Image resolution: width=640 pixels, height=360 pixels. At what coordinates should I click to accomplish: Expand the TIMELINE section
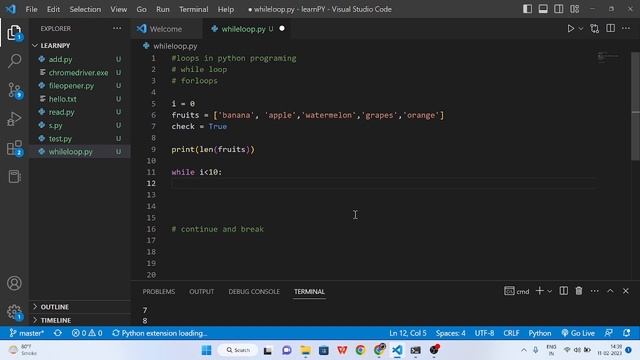coord(56,320)
